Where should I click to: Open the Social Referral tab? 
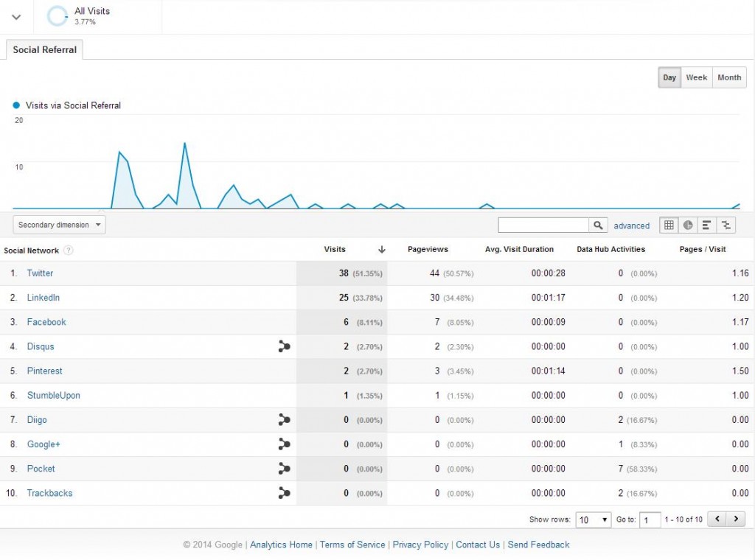pyautogui.click(x=44, y=49)
